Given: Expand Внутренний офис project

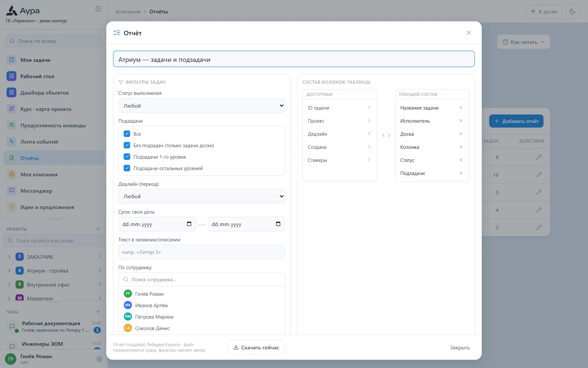Looking at the screenshot, I should (9, 285).
